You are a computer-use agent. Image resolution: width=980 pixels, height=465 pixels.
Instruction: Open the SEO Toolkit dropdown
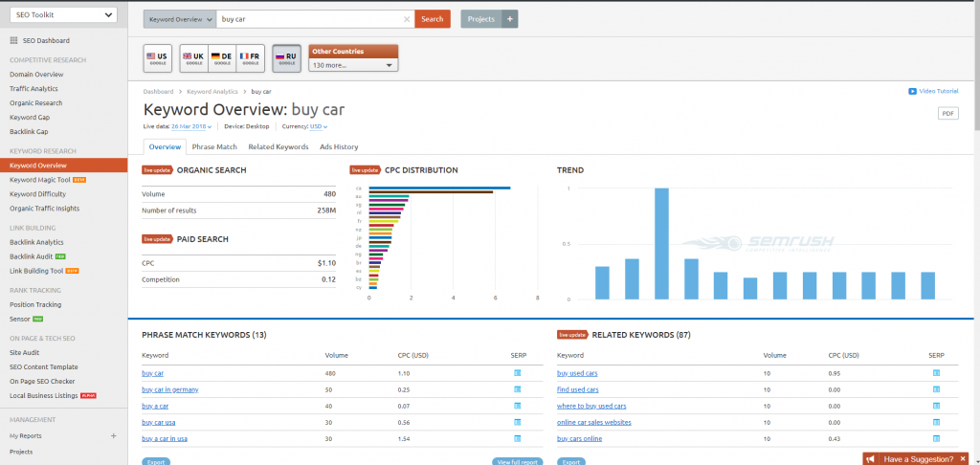coord(63,15)
